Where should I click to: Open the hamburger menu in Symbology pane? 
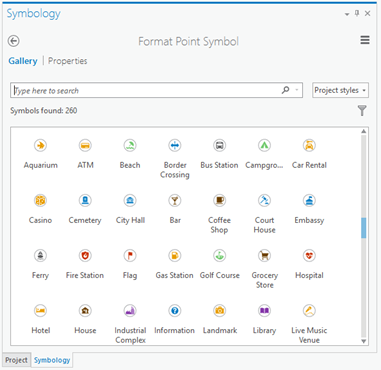(365, 40)
